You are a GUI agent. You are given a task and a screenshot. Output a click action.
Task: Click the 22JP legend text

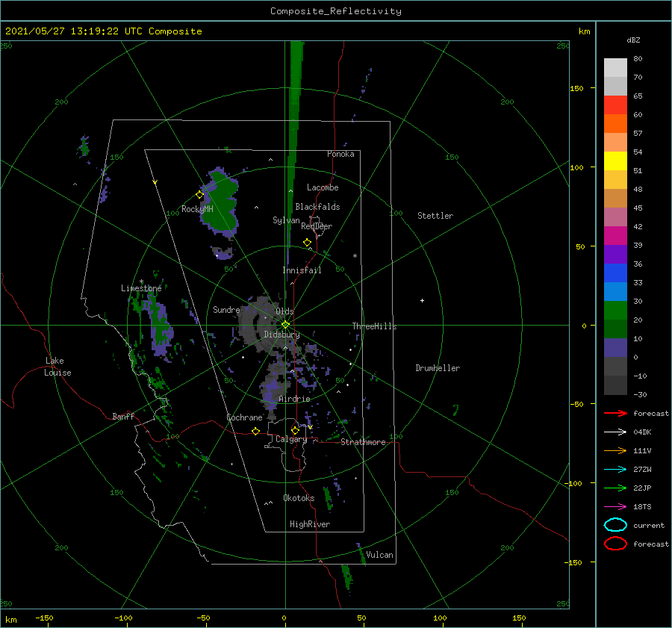pos(642,488)
